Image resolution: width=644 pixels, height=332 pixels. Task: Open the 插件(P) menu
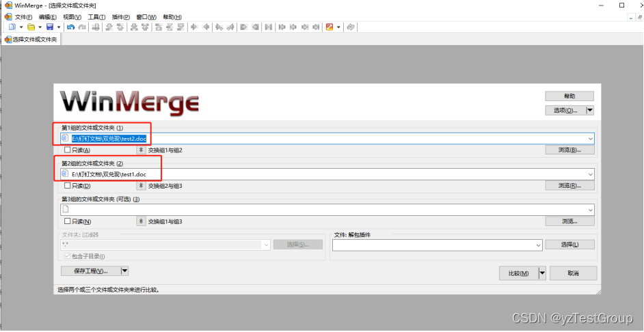[121, 17]
